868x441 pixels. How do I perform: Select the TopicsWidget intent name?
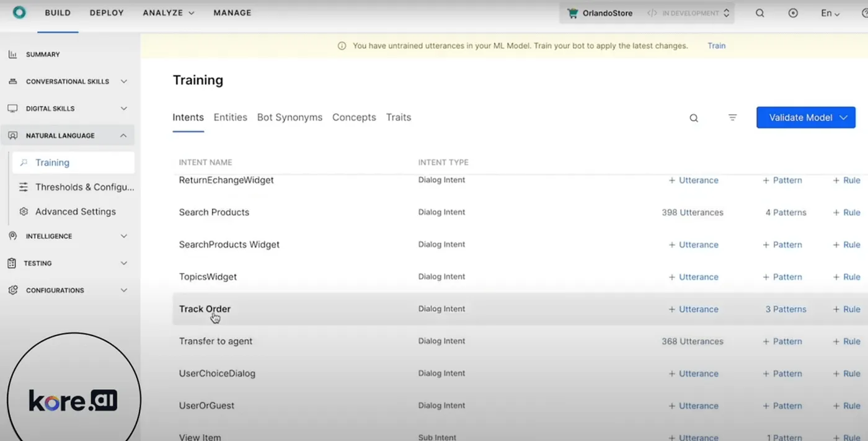pyautogui.click(x=208, y=277)
